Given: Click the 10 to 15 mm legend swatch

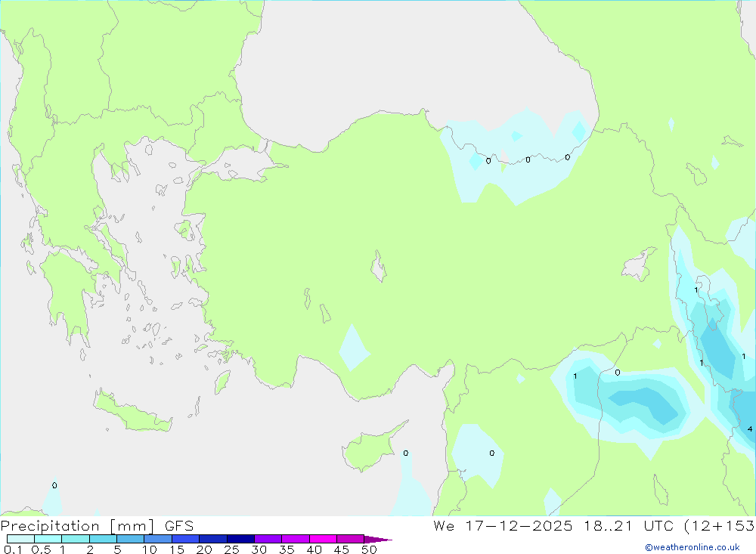Looking at the screenshot, I should coord(158,539).
